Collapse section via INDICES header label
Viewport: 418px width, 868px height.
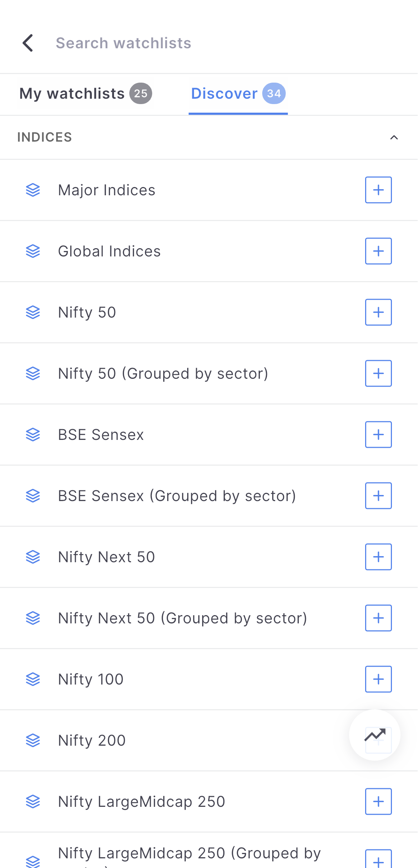pos(45,137)
